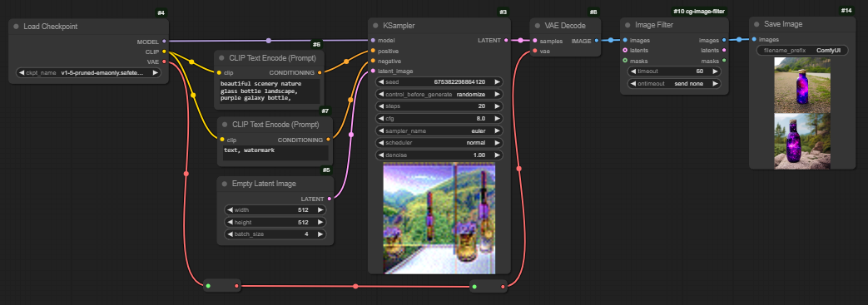The width and height of the screenshot is (868, 305).
Task: Select previous checkpoint with ckpt_name left arrow
Action: 21,72
